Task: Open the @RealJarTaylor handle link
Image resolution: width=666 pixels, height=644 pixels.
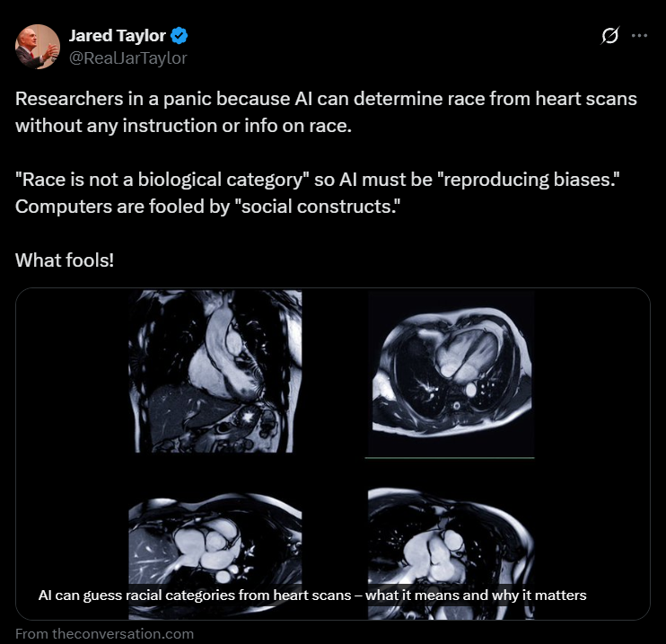Action: [x=127, y=57]
